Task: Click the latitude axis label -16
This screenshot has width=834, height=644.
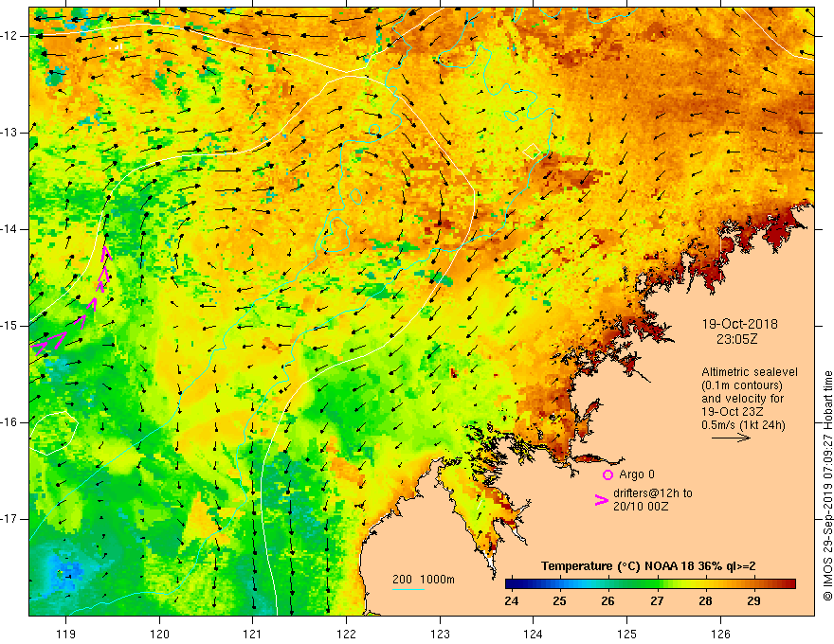Action: click(x=9, y=422)
